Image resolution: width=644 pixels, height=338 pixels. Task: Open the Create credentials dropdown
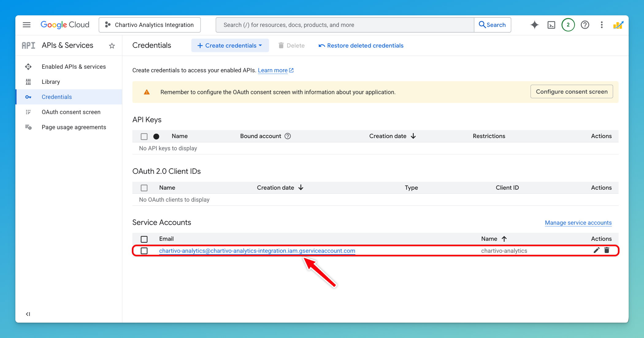point(230,45)
